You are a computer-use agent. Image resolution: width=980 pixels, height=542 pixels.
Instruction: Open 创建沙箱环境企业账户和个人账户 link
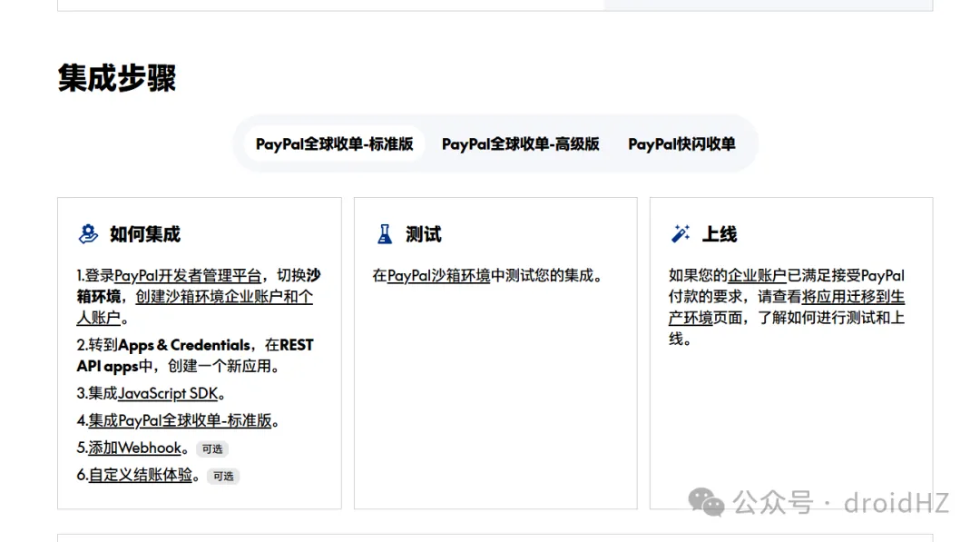[x=194, y=307]
